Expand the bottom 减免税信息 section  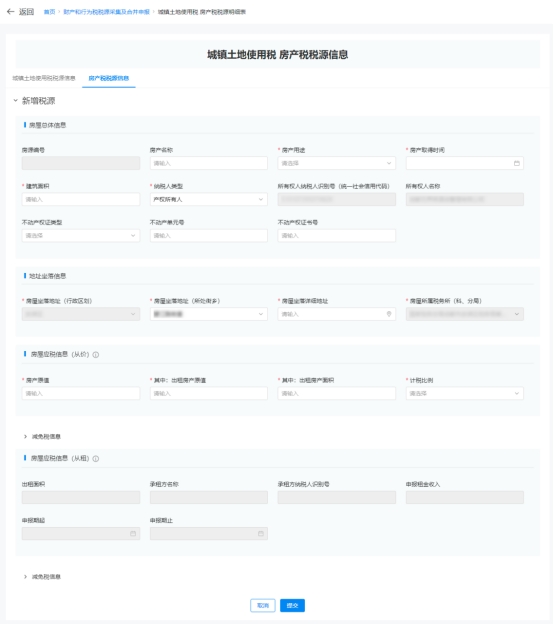coord(25,577)
